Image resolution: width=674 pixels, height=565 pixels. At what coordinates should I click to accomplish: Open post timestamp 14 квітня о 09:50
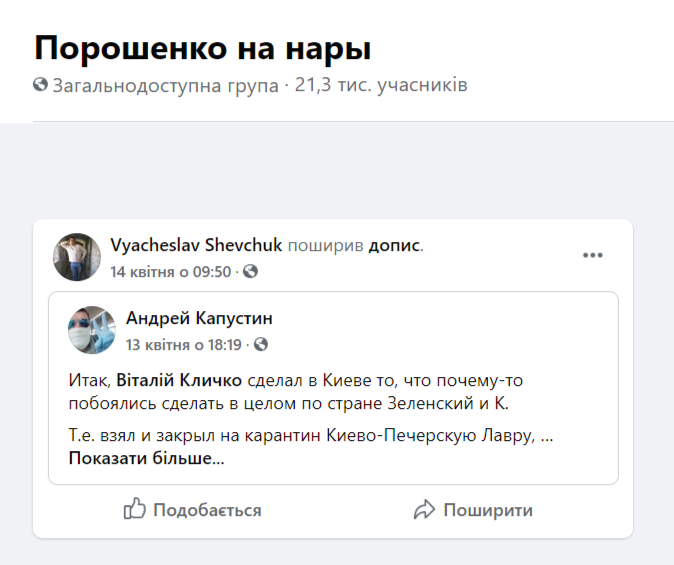170,272
